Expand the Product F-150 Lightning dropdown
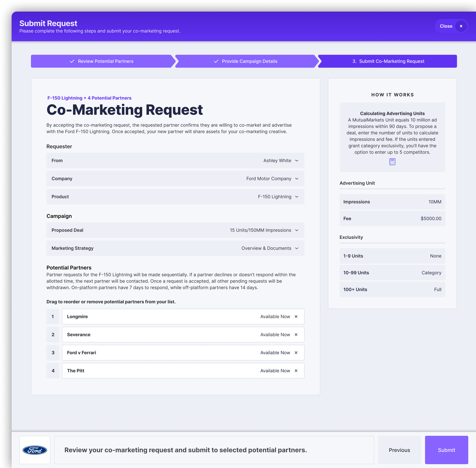Screen dimensions: 476x468 click(x=296, y=197)
